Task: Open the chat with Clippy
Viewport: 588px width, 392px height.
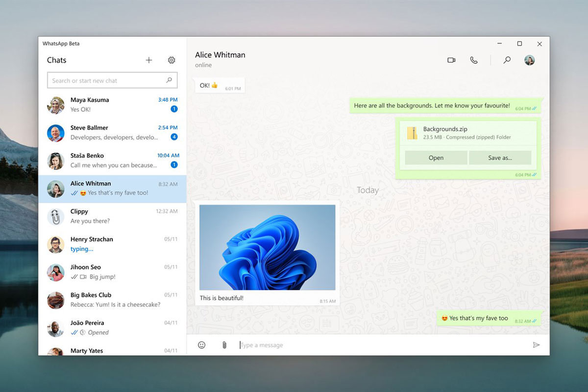Action: pyautogui.click(x=112, y=216)
